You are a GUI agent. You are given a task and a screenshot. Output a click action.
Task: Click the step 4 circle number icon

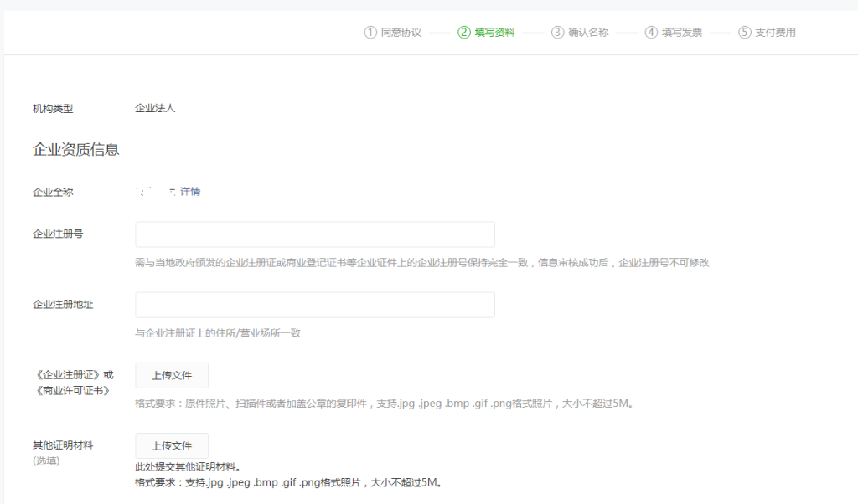pos(651,33)
